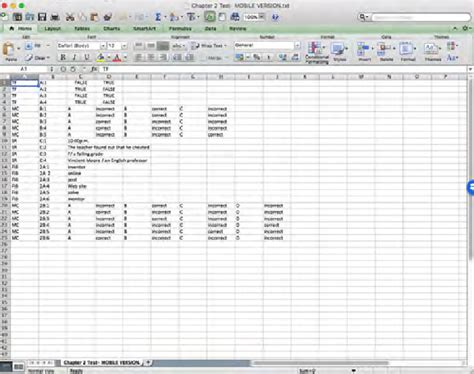The width and height of the screenshot is (474, 374).
Task: Open the font color dropdown arrow
Action: 125,58
